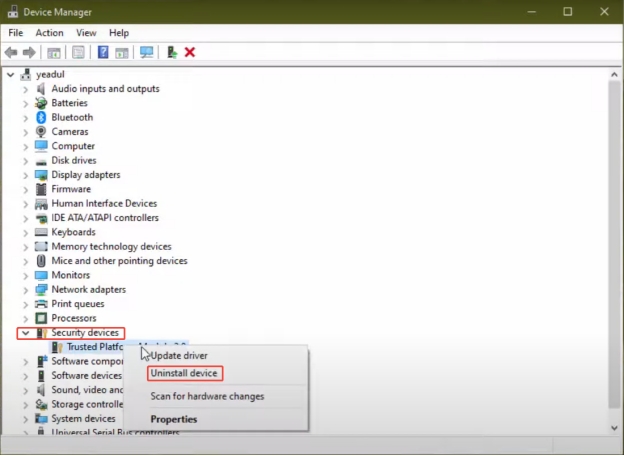Expand IDE ATA/ATAPI controllers chevron
Viewport: 624px width, 456px height.
(x=25, y=218)
